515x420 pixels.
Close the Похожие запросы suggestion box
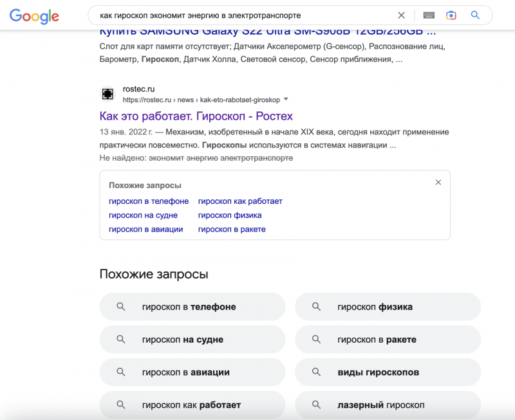(x=438, y=183)
